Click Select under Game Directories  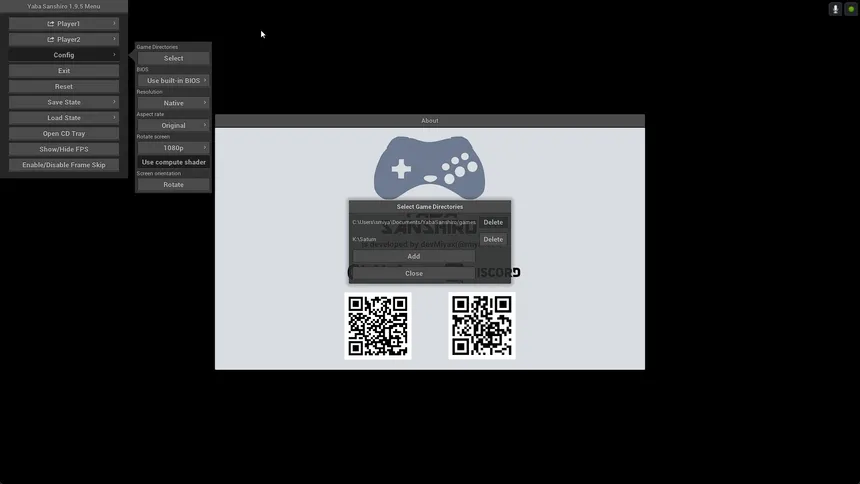(x=173, y=58)
